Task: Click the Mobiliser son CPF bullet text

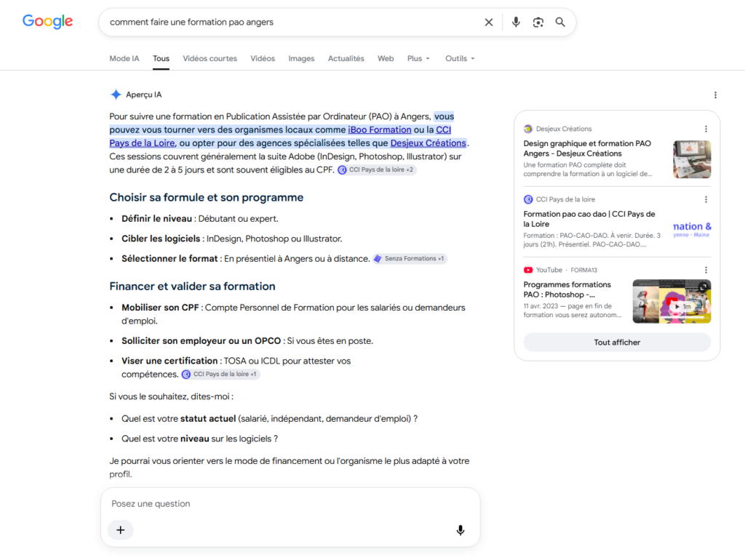Action: 293,314
